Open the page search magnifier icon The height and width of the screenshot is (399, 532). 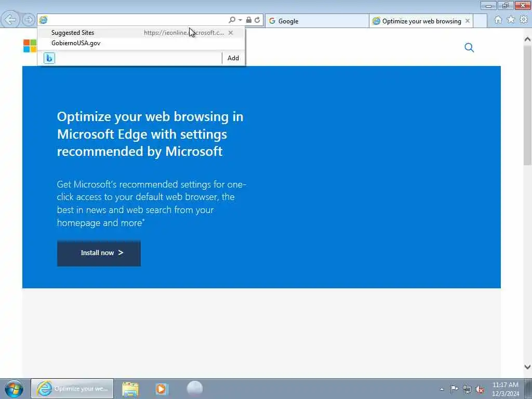coord(469,47)
